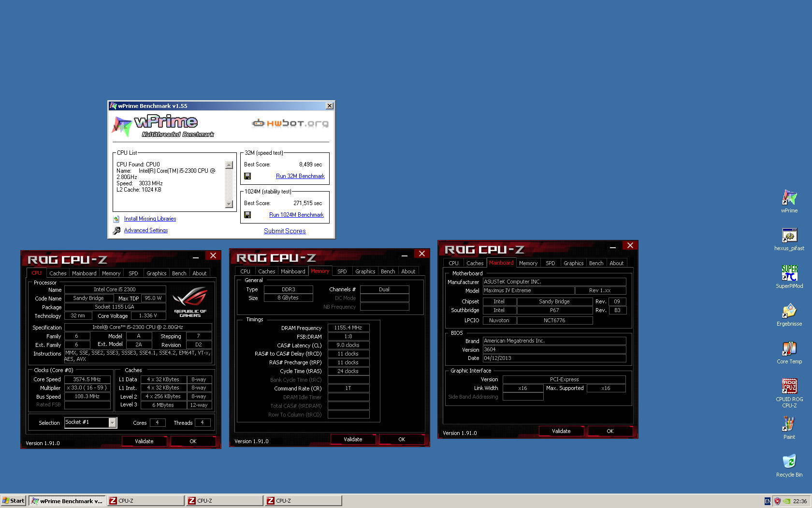Click the third CPU-Z taskbar button
Screen dimensions: 812x508
coord(304,501)
